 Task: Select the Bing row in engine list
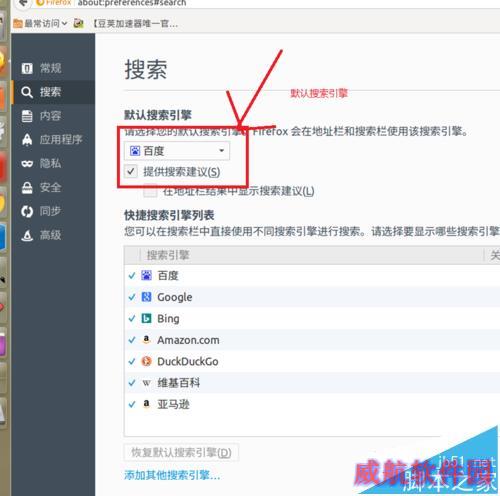coord(312,318)
